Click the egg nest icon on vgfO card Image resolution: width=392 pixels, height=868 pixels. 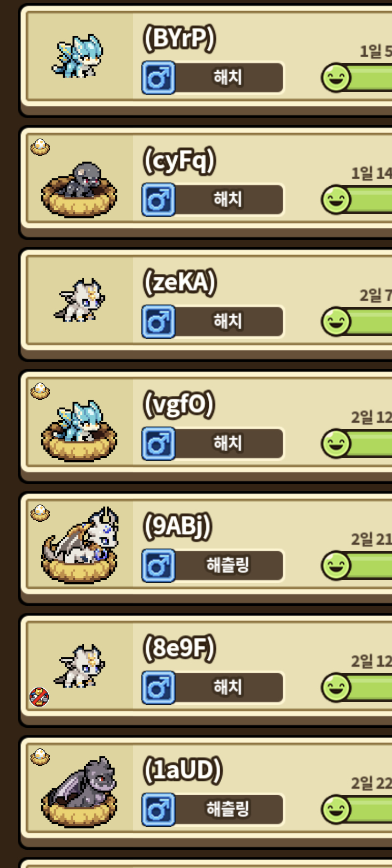[x=40, y=391]
